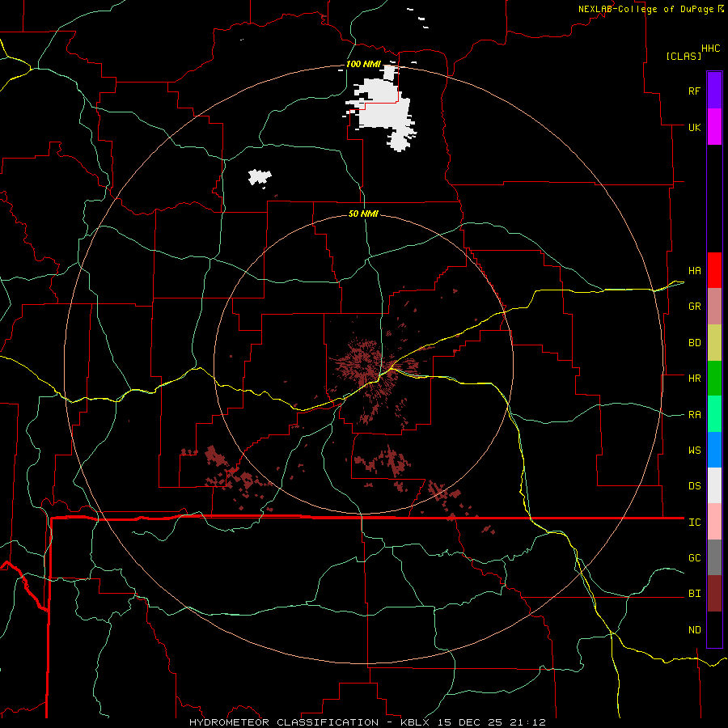Click the red HA legend swatch
Viewport: 728px width, 728px height.
(x=714, y=270)
